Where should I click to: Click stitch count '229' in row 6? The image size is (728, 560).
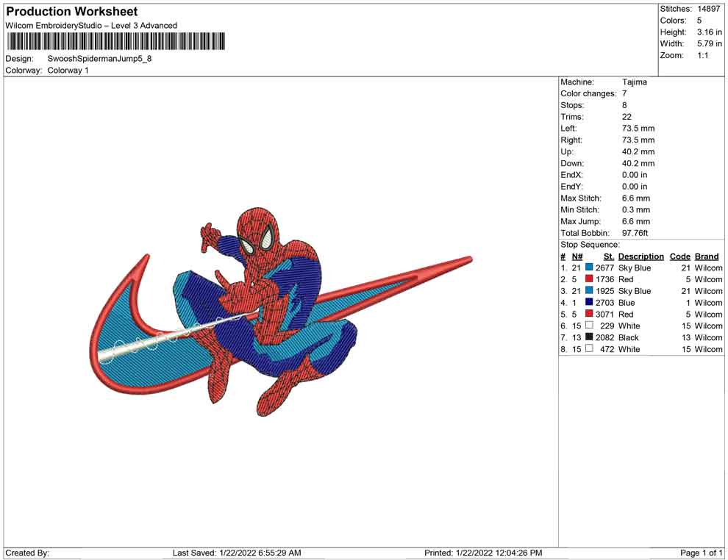coord(607,326)
